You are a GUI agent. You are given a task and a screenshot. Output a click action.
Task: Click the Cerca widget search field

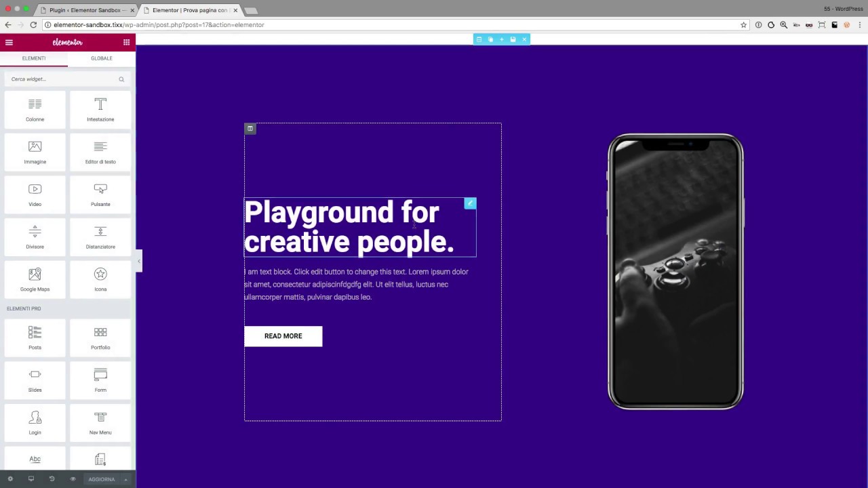(x=61, y=79)
